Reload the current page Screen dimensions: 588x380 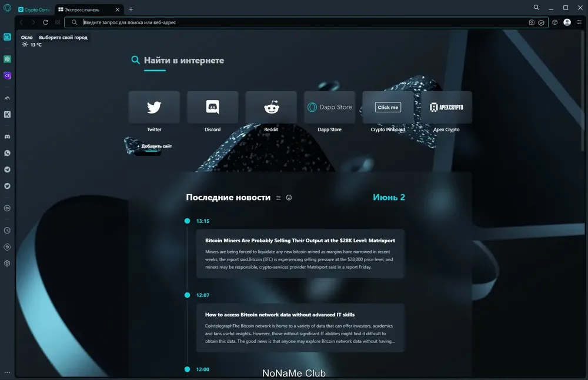pyautogui.click(x=45, y=22)
